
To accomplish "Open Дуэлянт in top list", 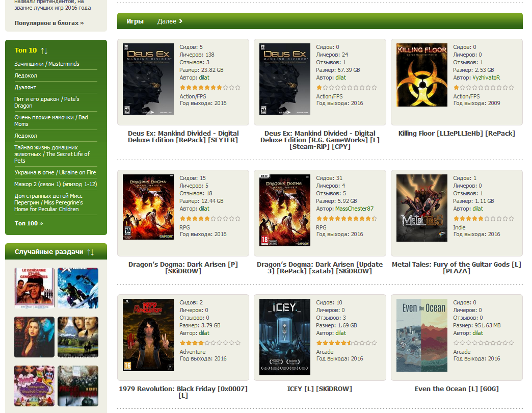I will click(25, 87).
